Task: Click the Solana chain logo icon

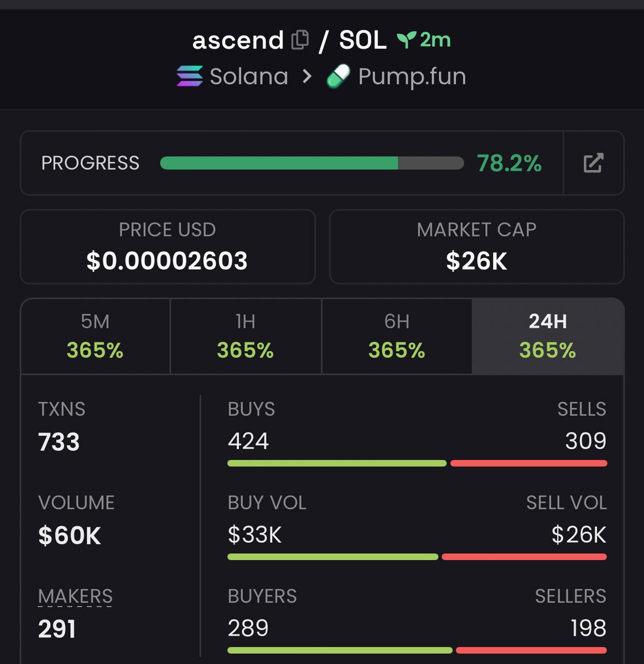Action: [189, 76]
